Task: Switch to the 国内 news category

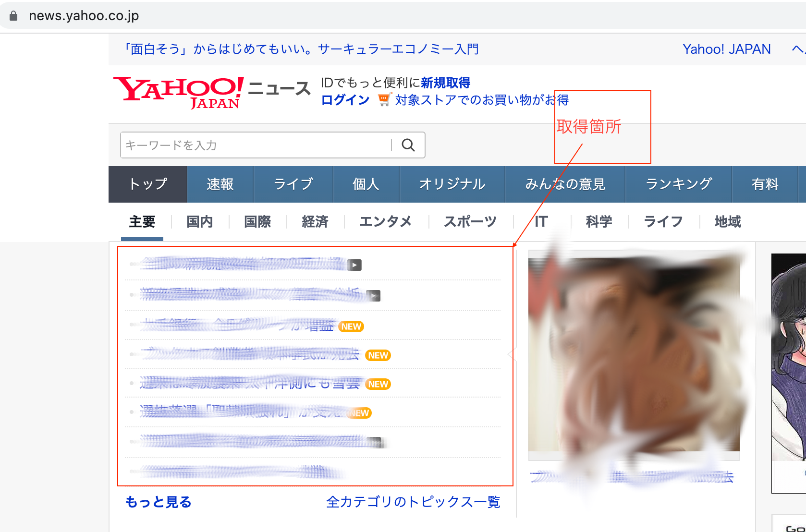Action: 199,221
